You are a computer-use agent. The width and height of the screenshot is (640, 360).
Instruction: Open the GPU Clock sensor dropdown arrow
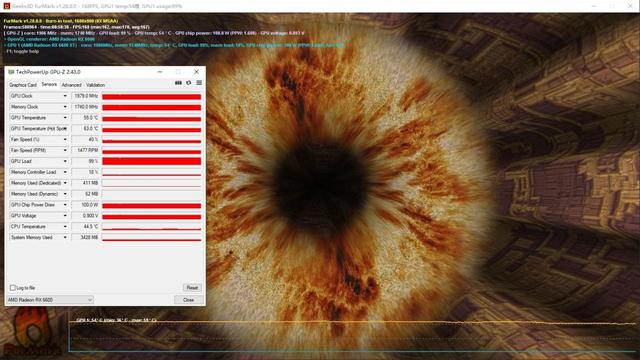[65, 96]
